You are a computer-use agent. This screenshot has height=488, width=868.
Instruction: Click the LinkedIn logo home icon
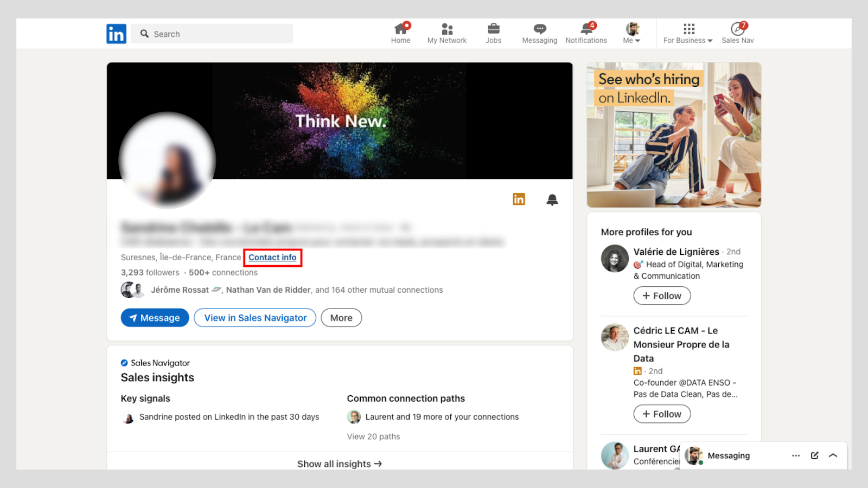(116, 34)
